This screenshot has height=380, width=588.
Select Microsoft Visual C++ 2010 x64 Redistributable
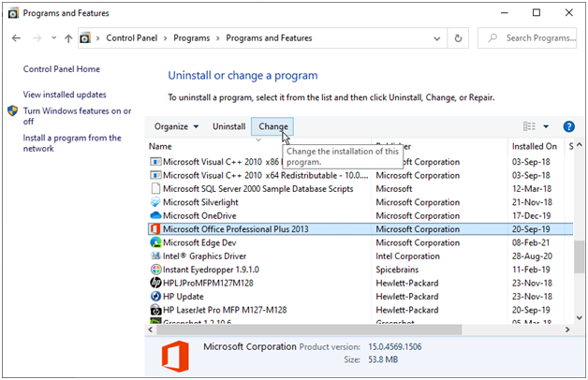tap(266, 175)
